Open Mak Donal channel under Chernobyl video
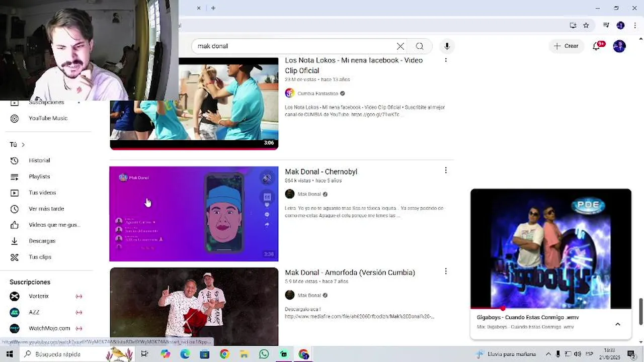This screenshot has width=644, height=362. click(309, 194)
